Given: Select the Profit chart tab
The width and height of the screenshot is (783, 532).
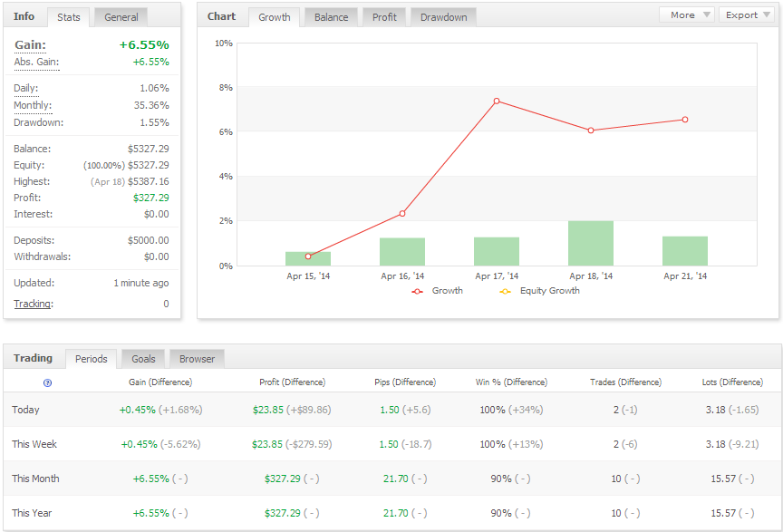Looking at the screenshot, I should [384, 17].
